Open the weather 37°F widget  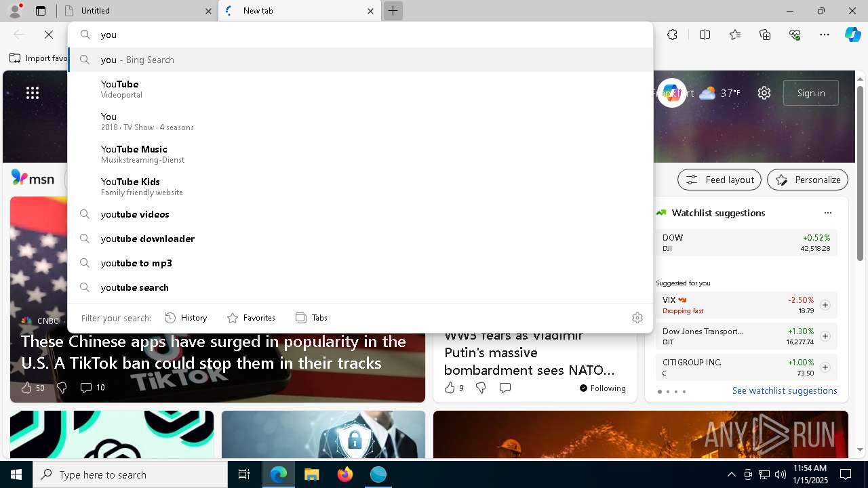(719, 93)
